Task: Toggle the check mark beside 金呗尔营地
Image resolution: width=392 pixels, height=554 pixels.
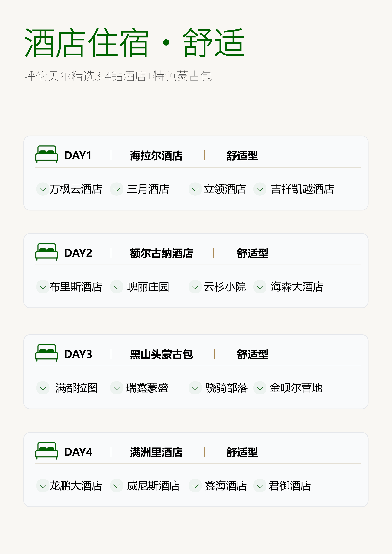Action: click(260, 388)
